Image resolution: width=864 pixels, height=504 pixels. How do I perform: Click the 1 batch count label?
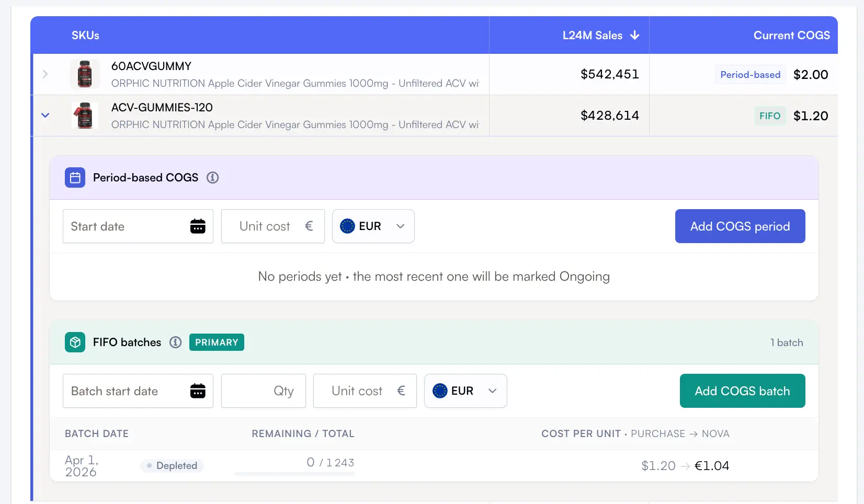pos(787,342)
